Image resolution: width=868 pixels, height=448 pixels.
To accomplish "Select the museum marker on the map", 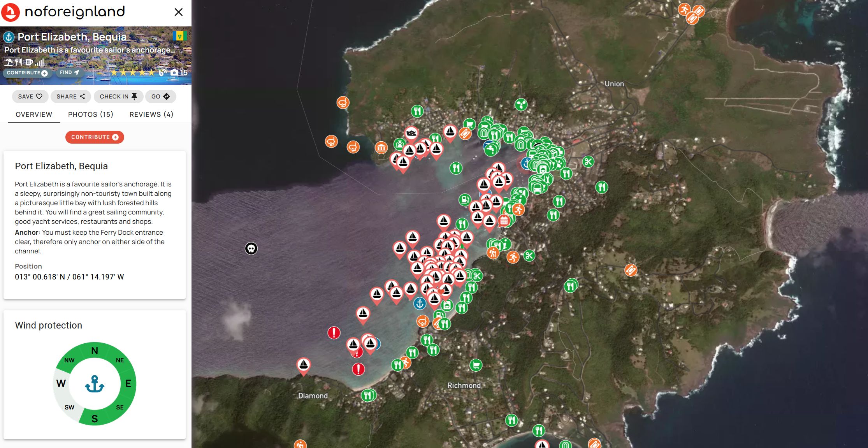I will 381,148.
